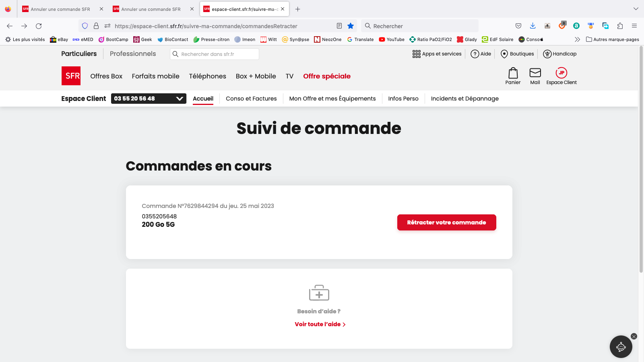644x362 pixels.
Task: Click the Handicap accessibility icon
Action: (547, 54)
